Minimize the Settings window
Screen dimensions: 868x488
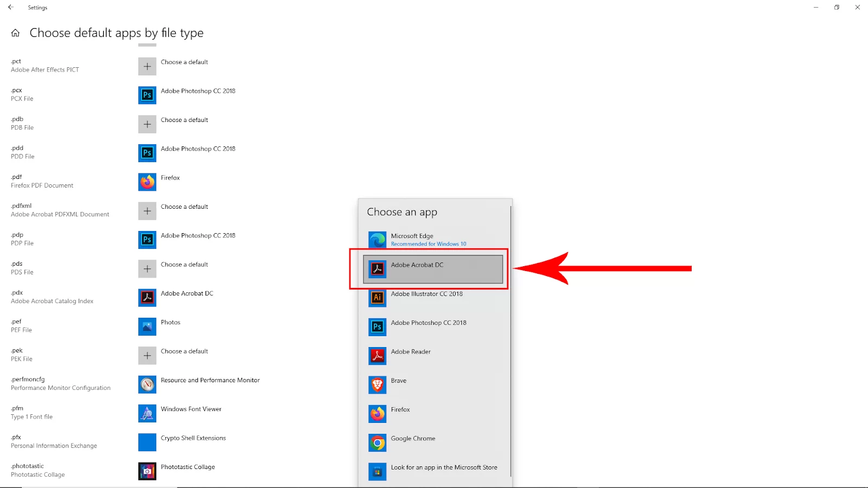[816, 7]
